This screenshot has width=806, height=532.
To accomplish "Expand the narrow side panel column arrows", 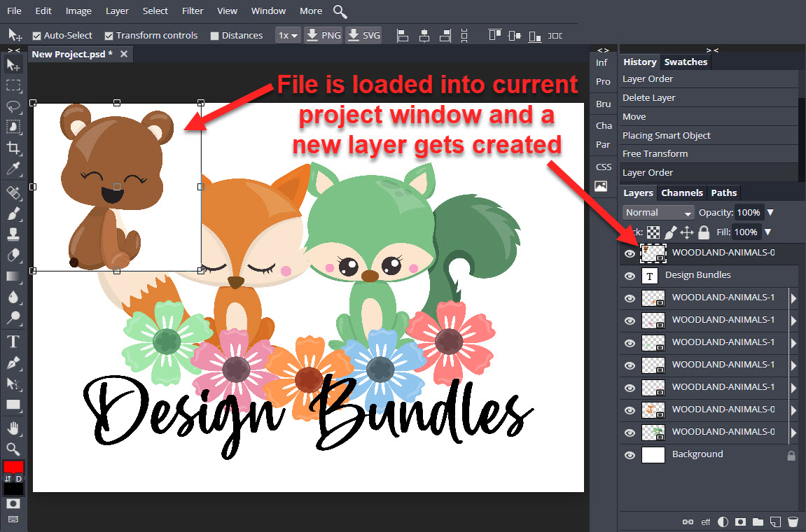I will [x=602, y=50].
